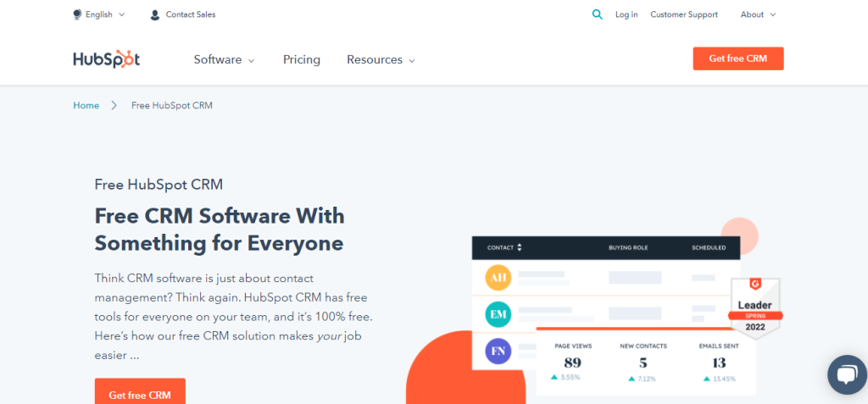Click the Buying Role column header
The width and height of the screenshot is (868, 404).
(x=628, y=247)
